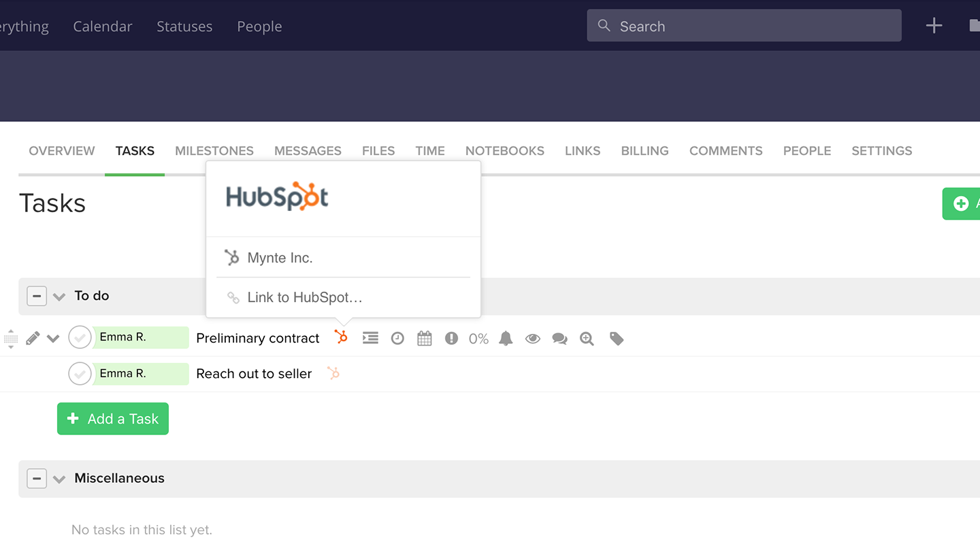Switch to the Overview tab

coord(62,151)
